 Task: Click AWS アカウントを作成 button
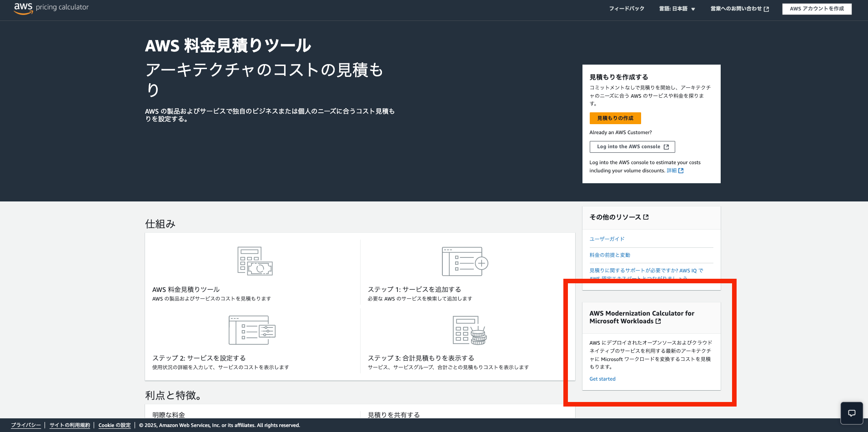point(817,9)
